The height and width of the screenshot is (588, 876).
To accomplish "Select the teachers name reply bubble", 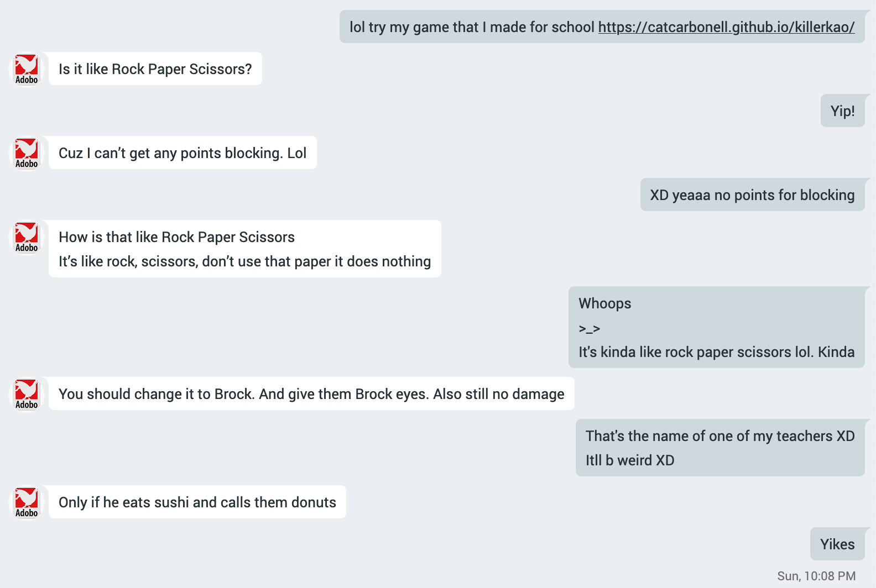I will pyautogui.click(x=719, y=447).
